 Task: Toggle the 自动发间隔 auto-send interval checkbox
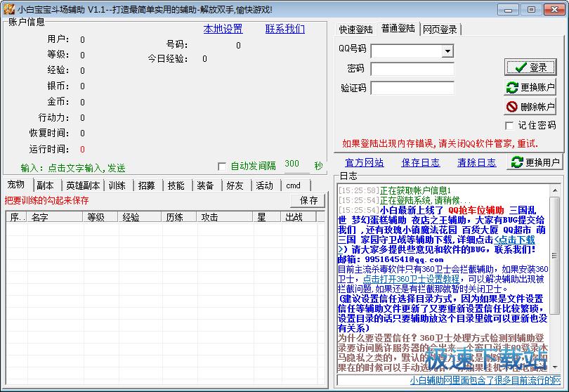pos(222,166)
